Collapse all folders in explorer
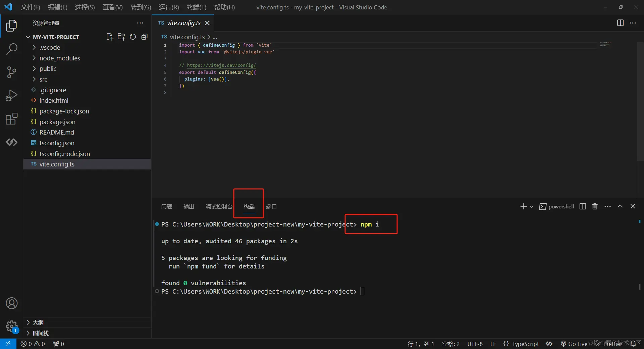The width and height of the screenshot is (644, 349). [x=144, y=37]
